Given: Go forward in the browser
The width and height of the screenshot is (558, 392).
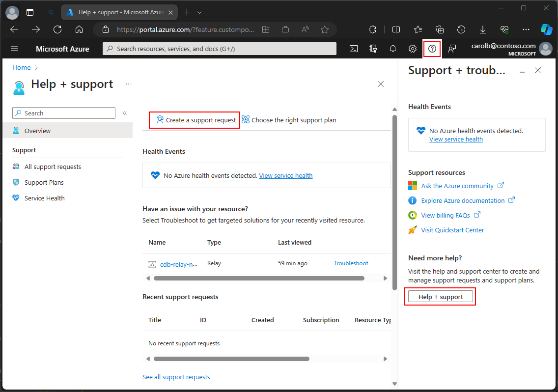Looking at the screenshot, I should tap(35, 29).
